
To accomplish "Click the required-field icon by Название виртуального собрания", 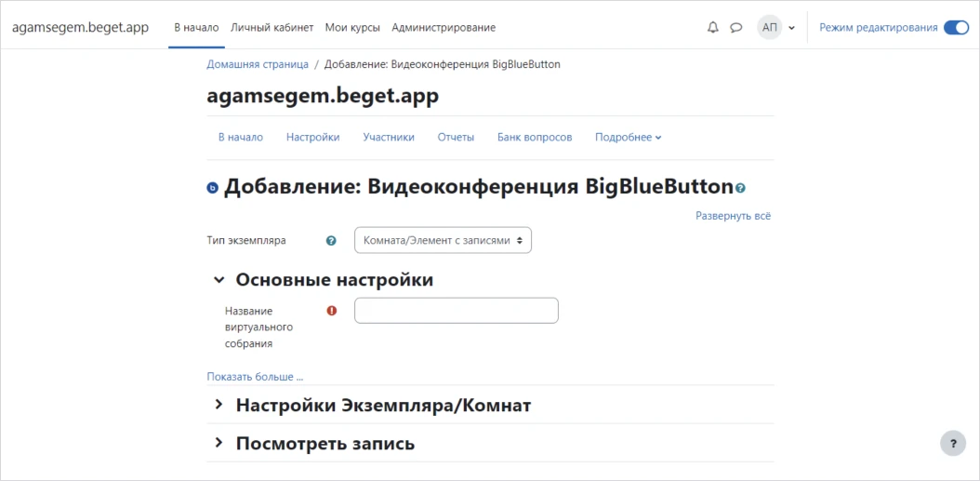I will 332,310.
